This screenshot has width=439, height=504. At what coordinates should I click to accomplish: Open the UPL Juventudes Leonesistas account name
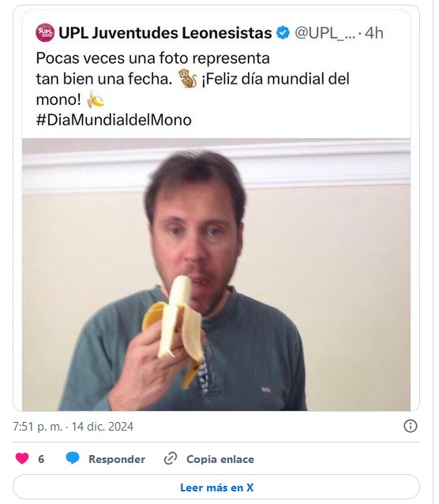click(165, 33)
